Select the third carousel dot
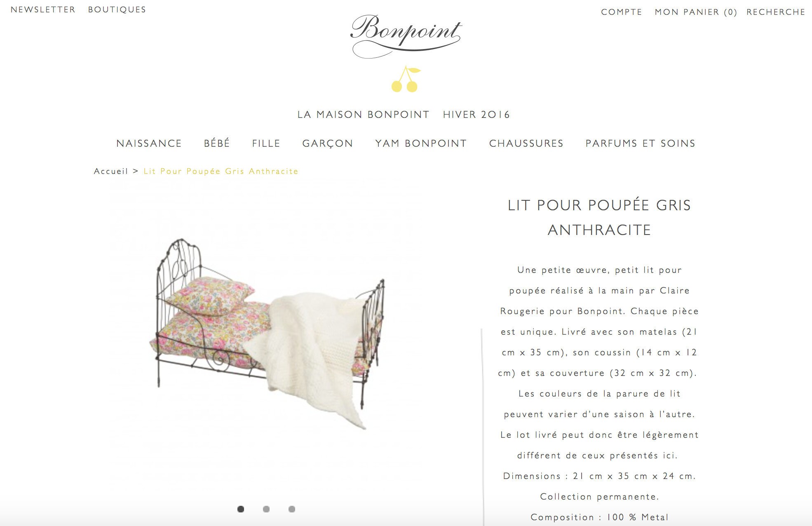 [x=292, y=509]
